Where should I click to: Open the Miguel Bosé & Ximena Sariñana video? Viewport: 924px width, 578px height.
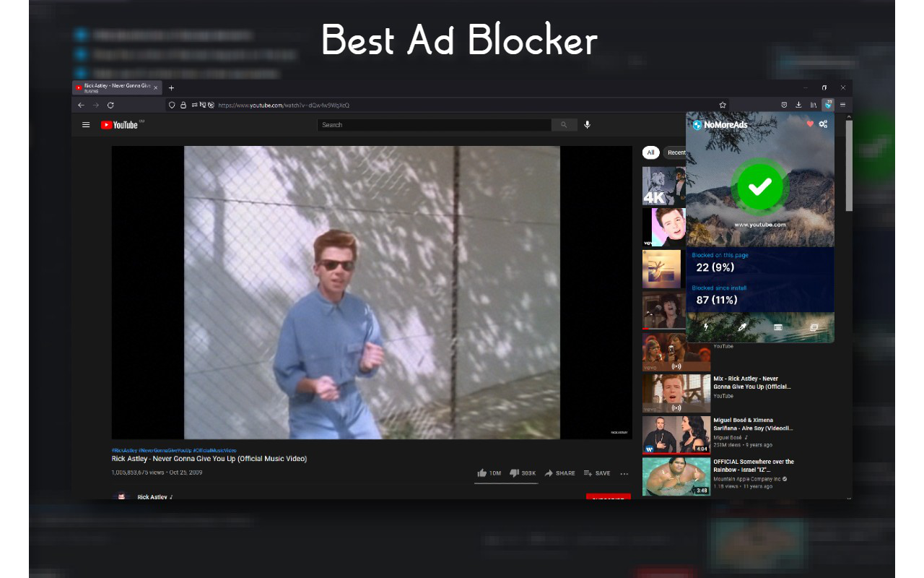click(753, 424)
